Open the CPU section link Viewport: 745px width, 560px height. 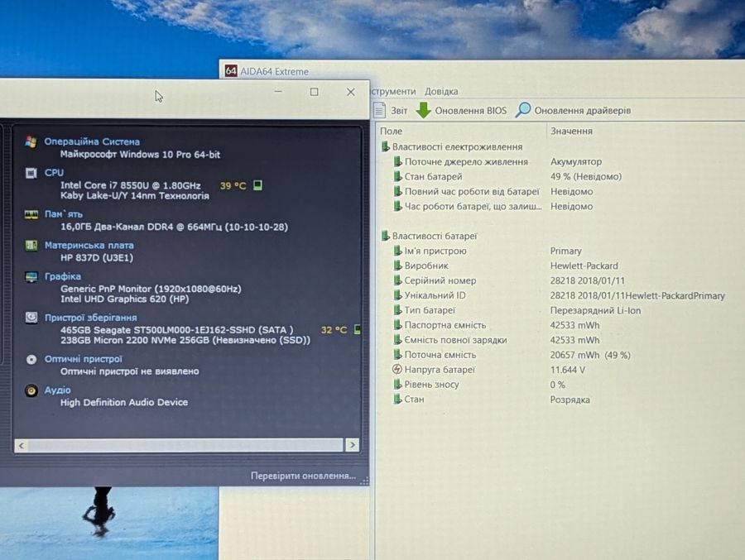[x=54, y=172]
